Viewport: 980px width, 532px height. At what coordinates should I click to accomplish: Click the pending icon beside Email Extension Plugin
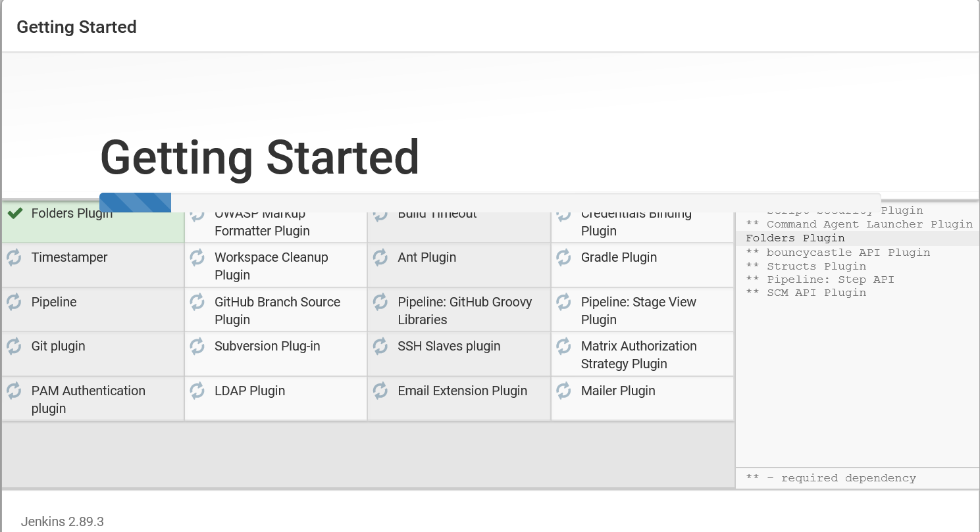point(380,391)
